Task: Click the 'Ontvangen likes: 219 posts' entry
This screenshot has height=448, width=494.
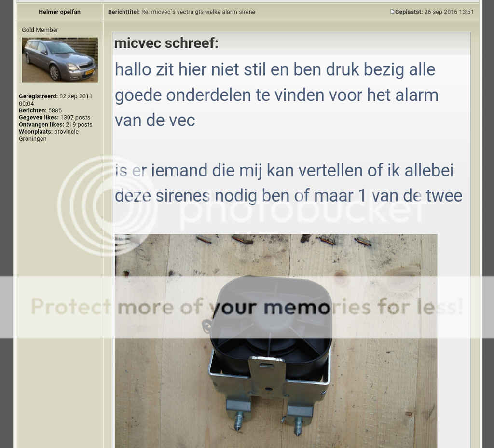Action: [x=55, y=125]
